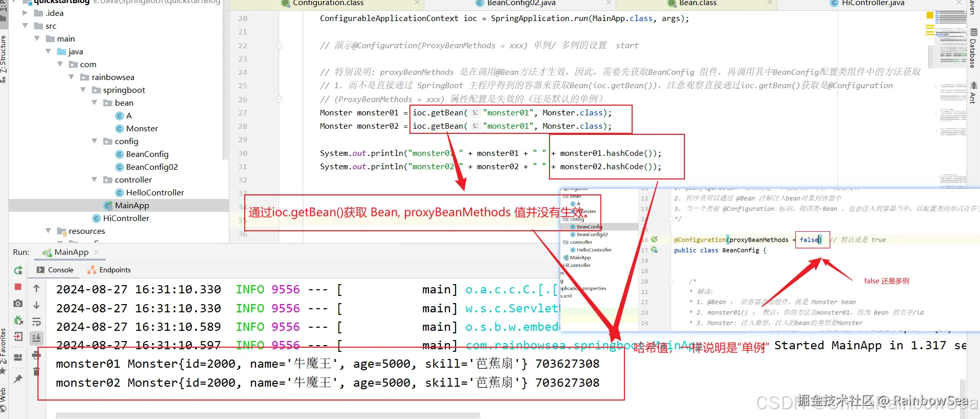
Task: Open the Favorites tool window
Action: [x=4, y=350]
